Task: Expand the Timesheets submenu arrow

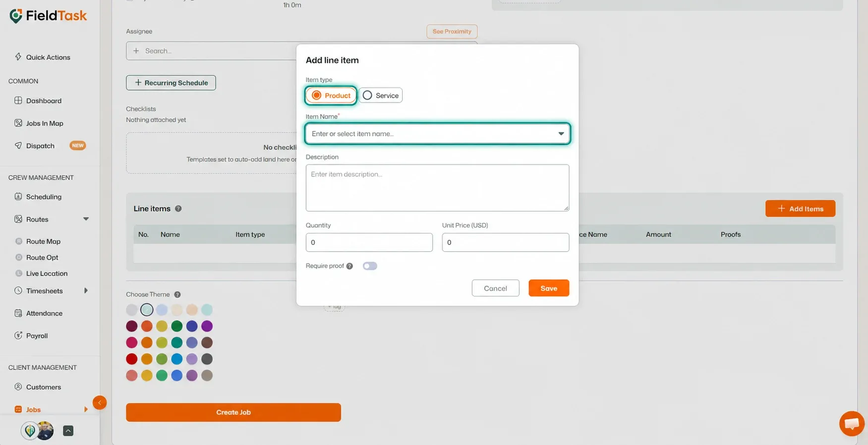Action: 86,290
